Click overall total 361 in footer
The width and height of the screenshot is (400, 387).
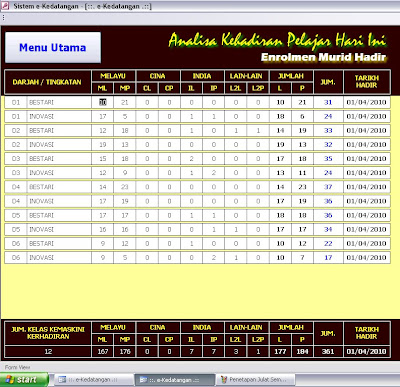pyautogui.click(x=328, y=351)
